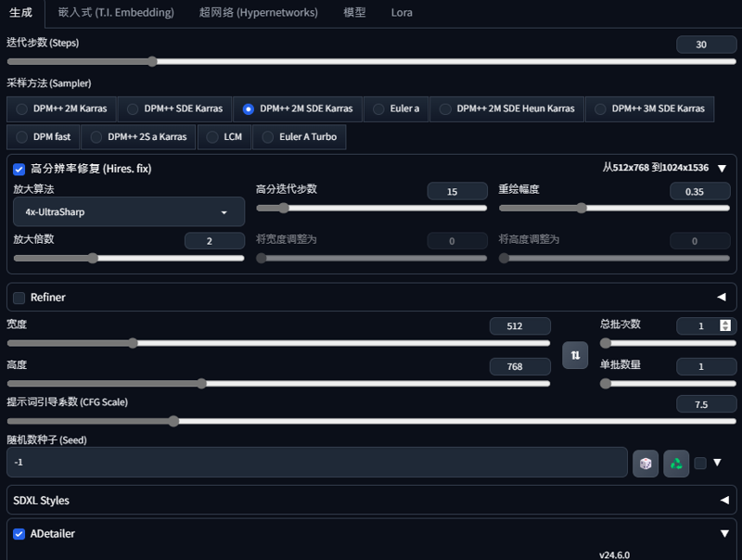Adjust the 宽度 width slider
Image resolution: width=742 pixels, height=560 pixels.
coord(278,343)
